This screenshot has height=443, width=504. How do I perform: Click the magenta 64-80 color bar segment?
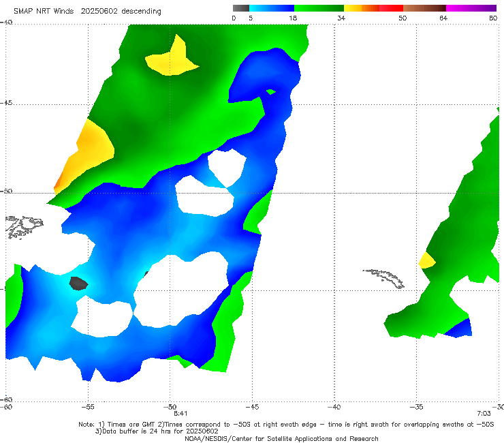[x=471, y=8]
